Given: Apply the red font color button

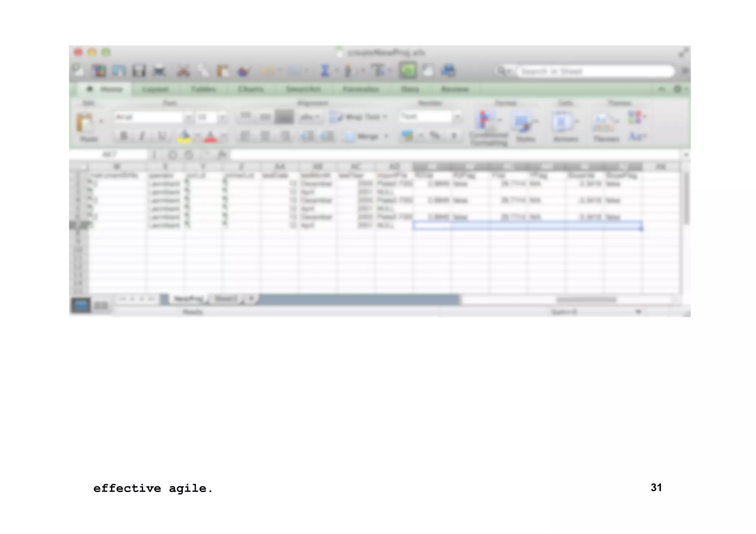Looking at the screenshot, I should [x=210, y=136].
